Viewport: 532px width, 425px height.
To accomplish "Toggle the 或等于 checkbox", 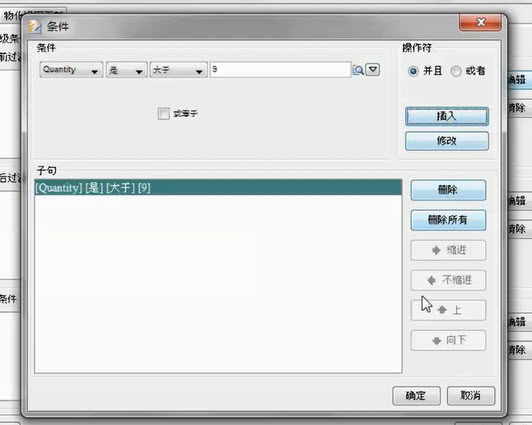I will 164,114.
